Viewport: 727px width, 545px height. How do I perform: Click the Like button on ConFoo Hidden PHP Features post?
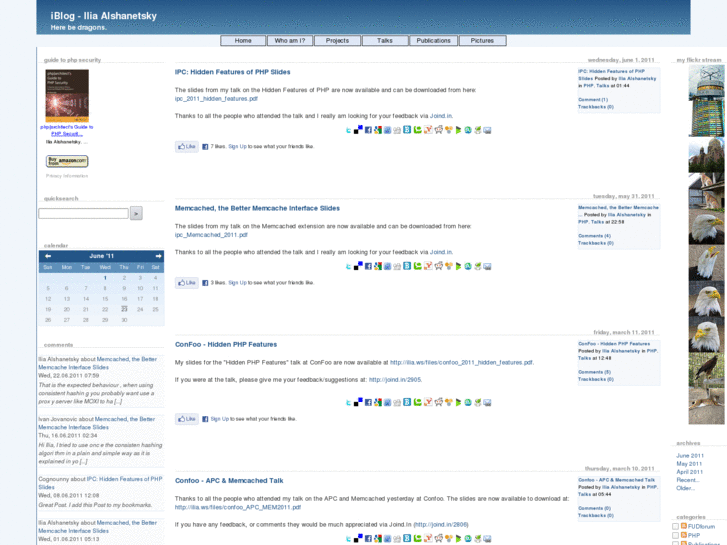click(187, 419)
